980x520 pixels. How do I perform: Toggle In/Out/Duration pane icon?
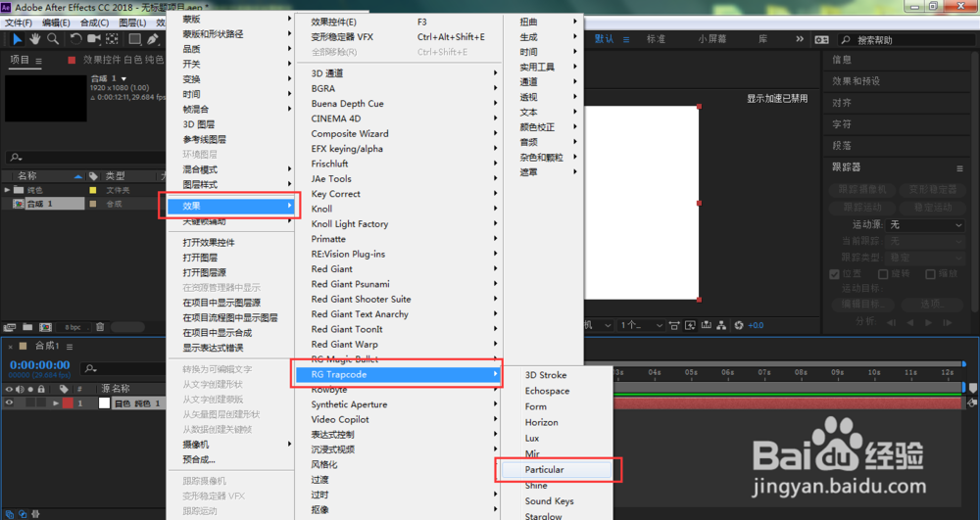(35, 514)
